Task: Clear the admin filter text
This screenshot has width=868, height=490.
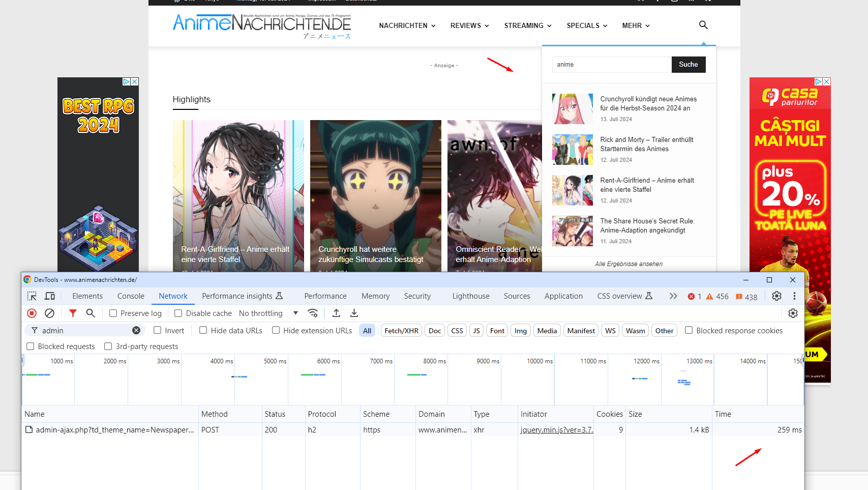Action: 136,330
